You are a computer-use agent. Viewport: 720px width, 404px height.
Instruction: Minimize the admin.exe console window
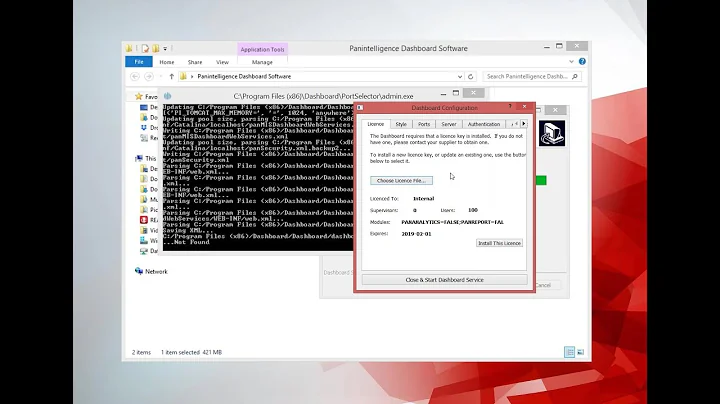tap(443, 94)
